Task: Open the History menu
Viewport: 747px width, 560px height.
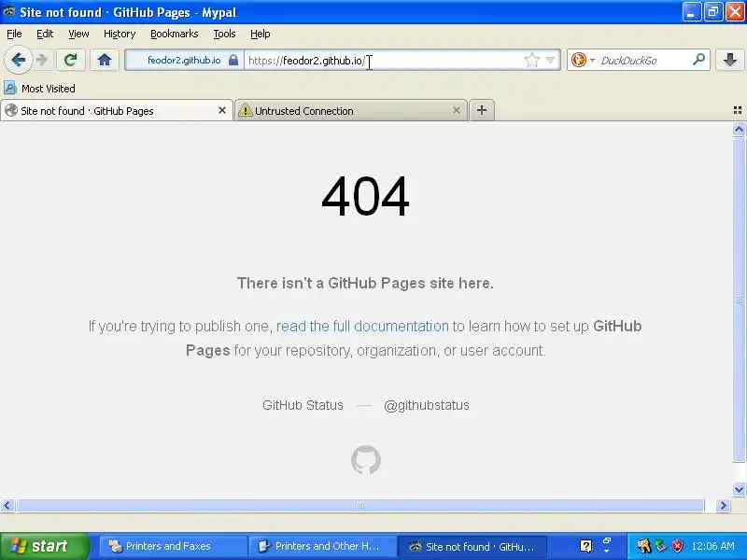Action: click(x=120, y=34)
